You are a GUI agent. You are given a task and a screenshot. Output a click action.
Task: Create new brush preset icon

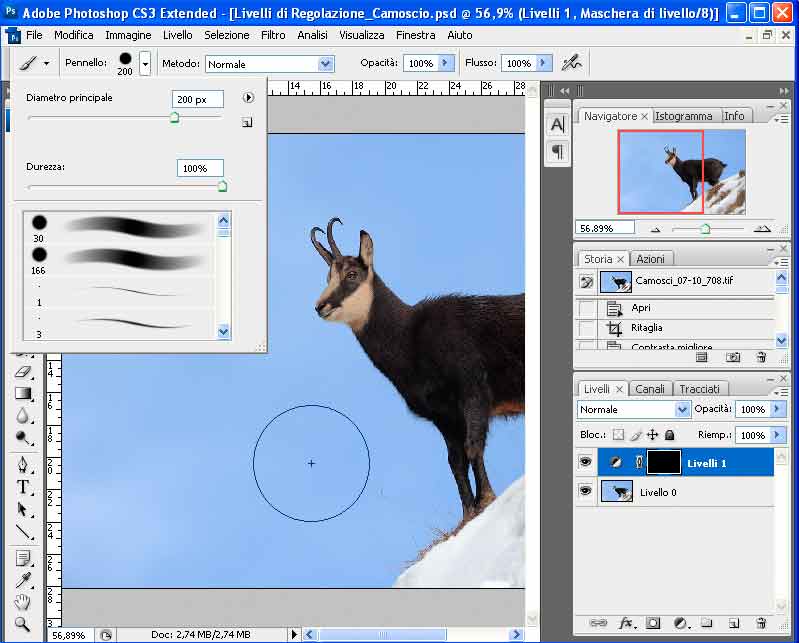pyautogui.click(x=247, y=122)
